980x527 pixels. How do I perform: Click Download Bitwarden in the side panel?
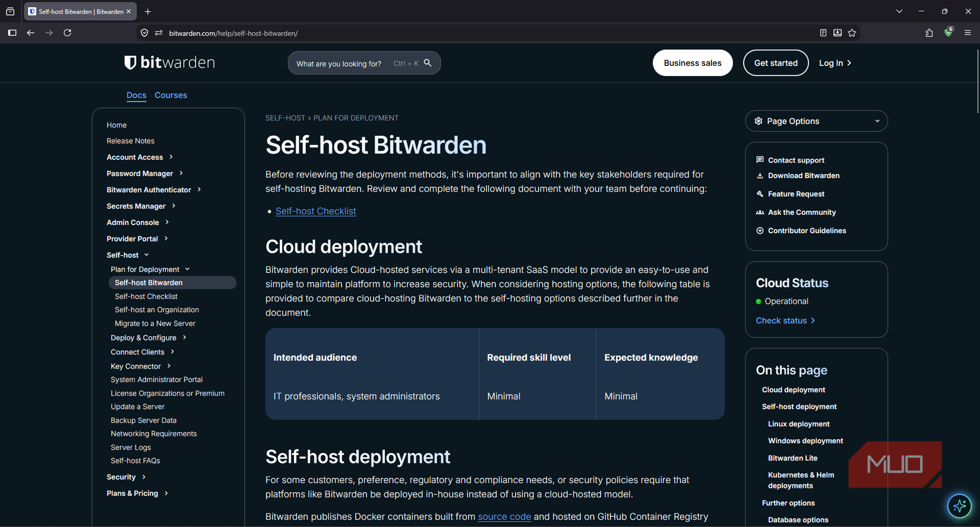[x=798, y=176]
